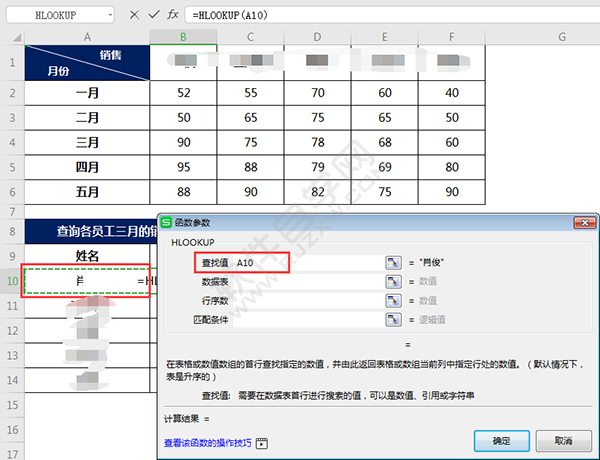Expand the HLOOKUP name box dropdown

tap(110, 15)
